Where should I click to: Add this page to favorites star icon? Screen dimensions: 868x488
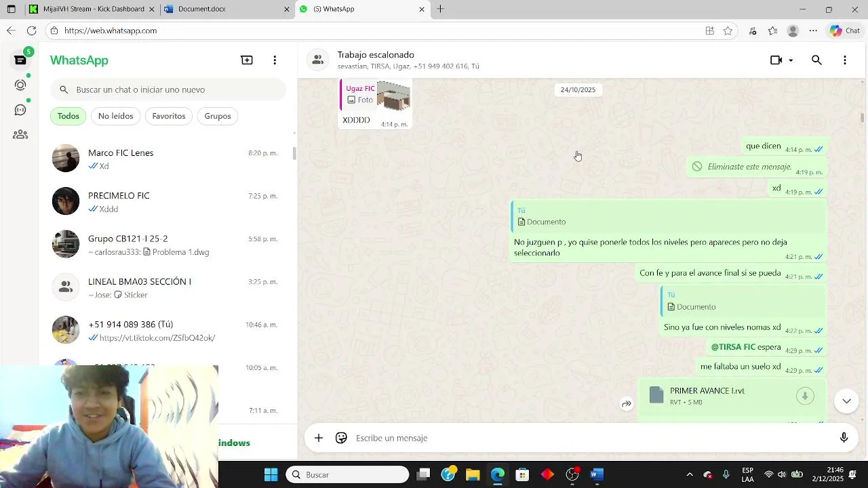pos(728,30)
